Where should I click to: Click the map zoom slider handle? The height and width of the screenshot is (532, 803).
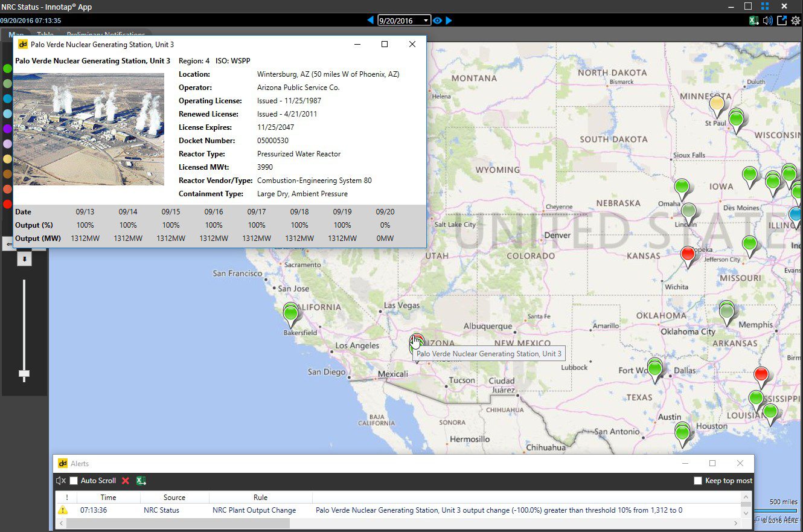click(x=24, y=374)
